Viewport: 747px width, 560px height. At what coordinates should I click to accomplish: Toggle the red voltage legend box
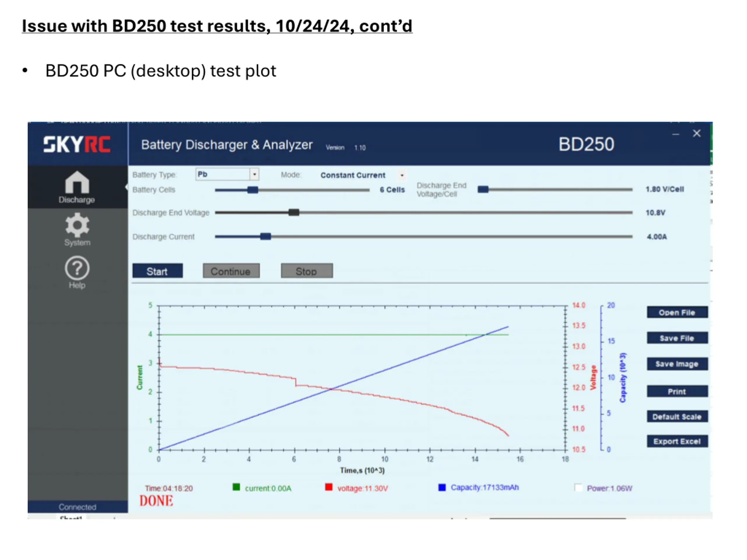tap(329, 487)
